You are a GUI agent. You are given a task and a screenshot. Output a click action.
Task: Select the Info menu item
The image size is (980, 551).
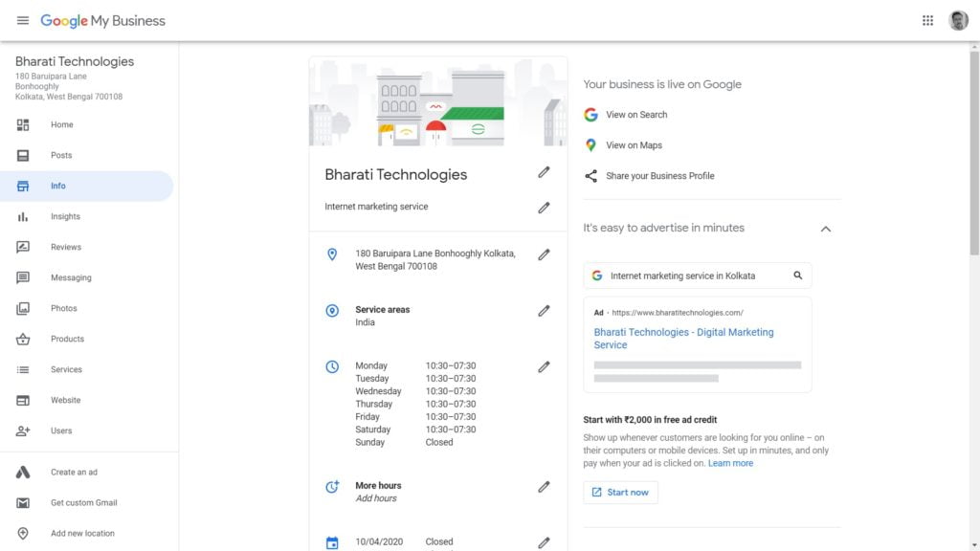[x=87, y=187]
